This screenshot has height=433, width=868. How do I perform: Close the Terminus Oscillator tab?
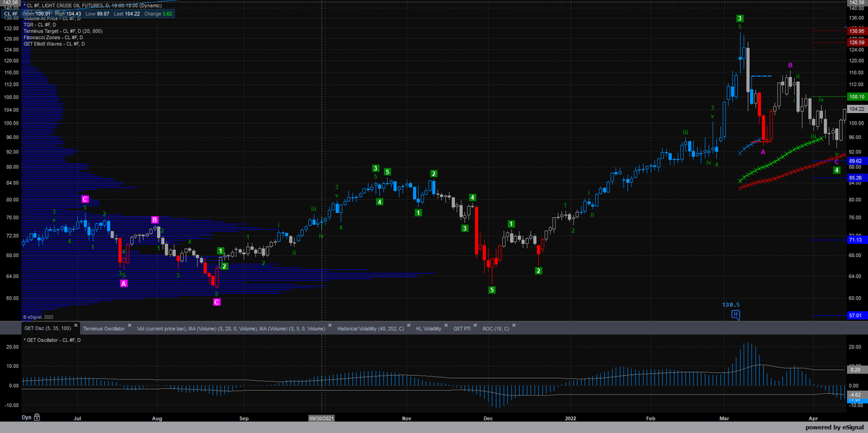point(129,326)
